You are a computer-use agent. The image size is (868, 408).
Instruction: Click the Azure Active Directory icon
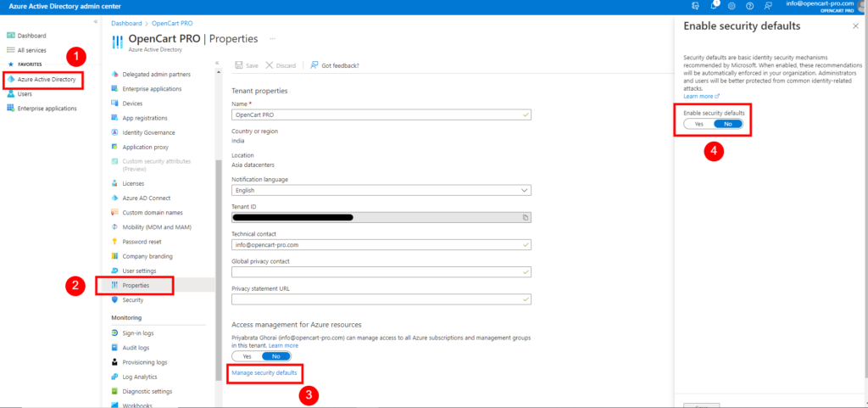click(x=10, y=79)
